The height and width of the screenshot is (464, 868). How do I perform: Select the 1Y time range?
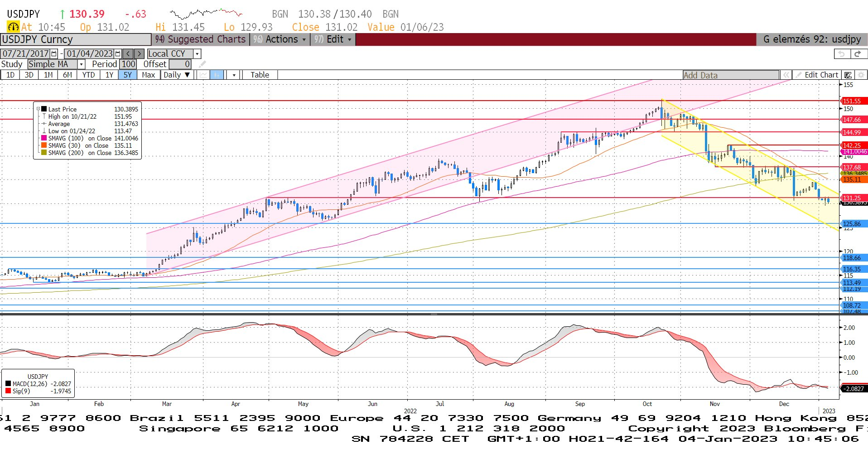tap(109, 75)
